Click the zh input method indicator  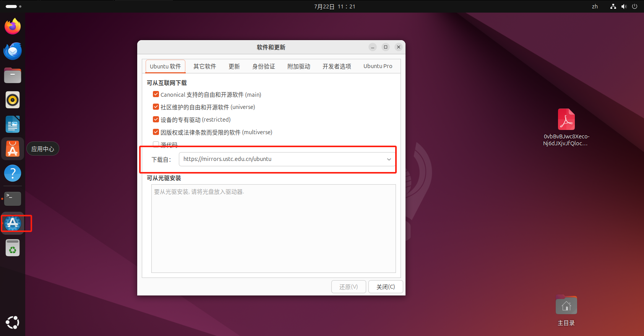[x=595, y=6]
